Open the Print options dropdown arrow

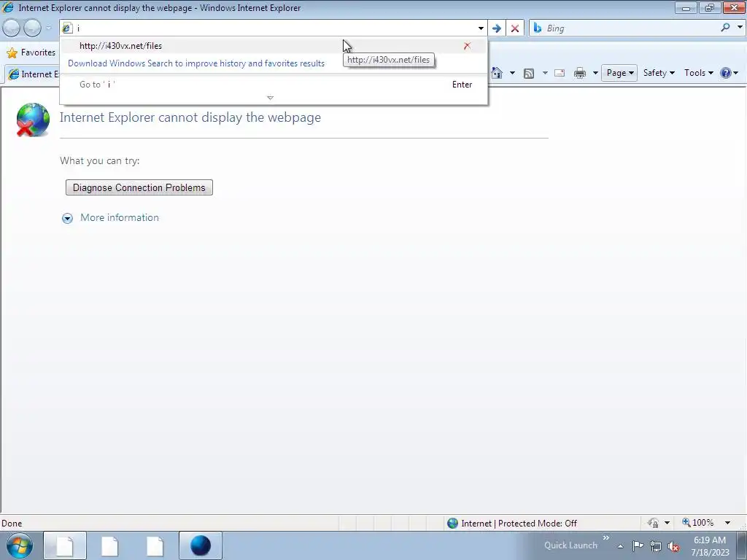point(595,73)
